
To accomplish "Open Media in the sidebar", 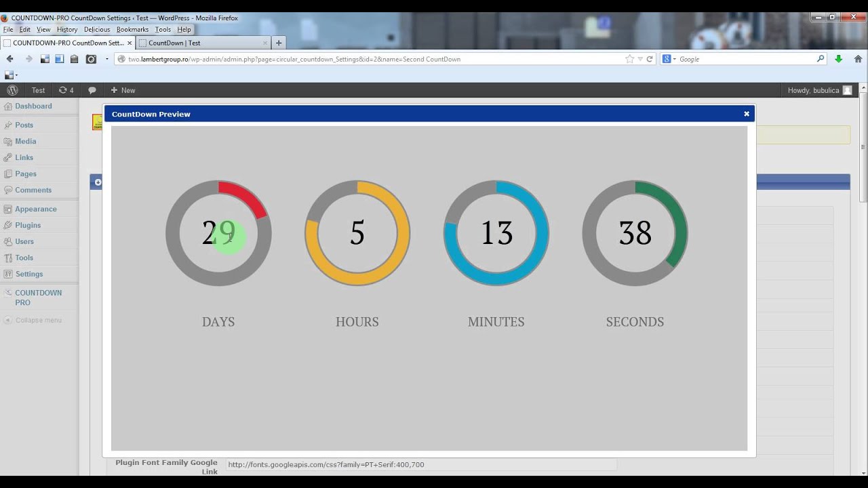I will pyautogui.click(x=25, y=141).
